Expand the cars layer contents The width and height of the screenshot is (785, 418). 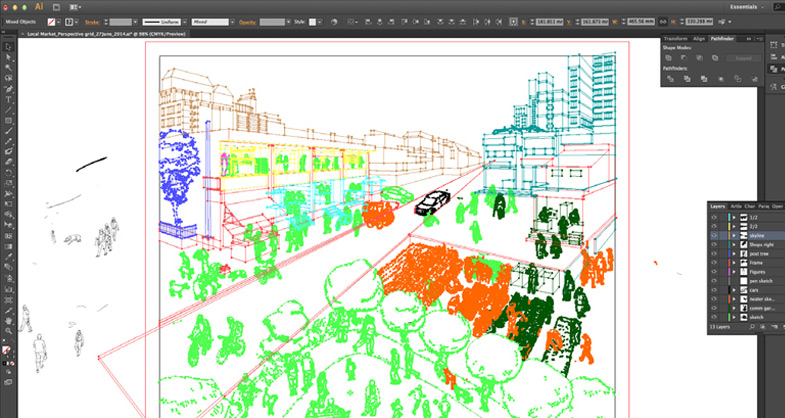coord(734,290)
